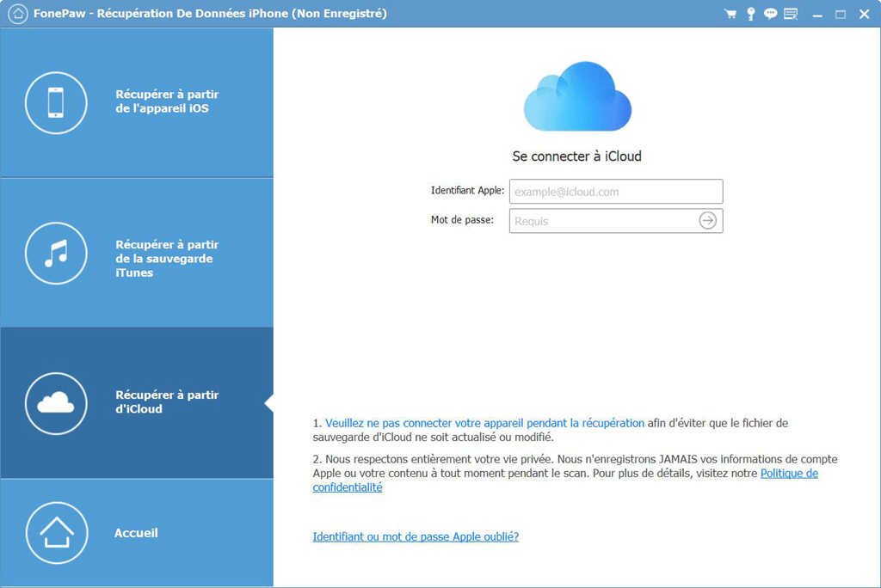Click the iPhone device circle icon
The image size is (881, 588).
click(x=56, y=102)
